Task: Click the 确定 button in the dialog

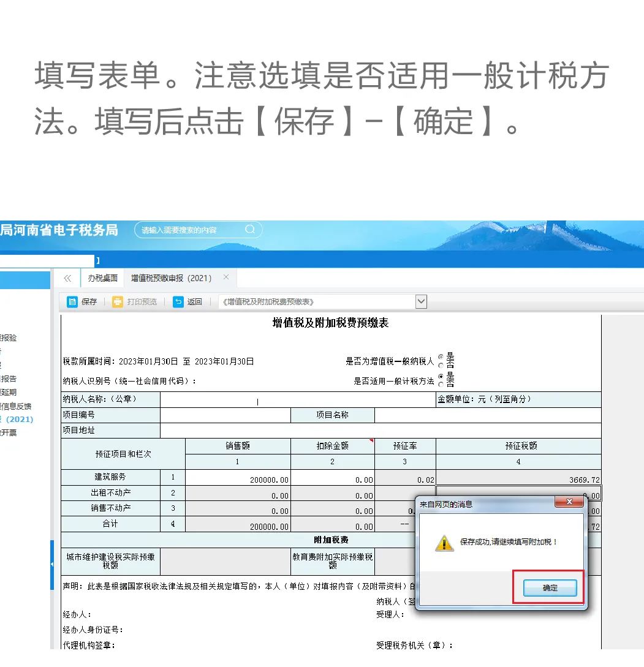Action: coord(550,587)
